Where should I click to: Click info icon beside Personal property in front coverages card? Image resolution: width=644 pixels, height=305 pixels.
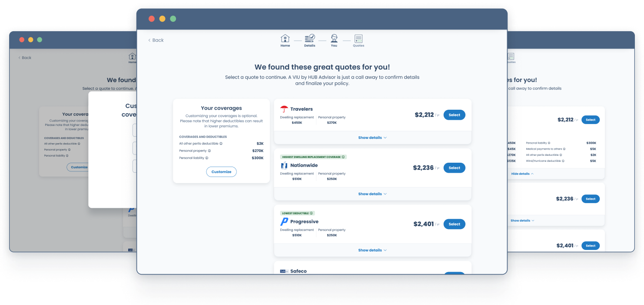point(209,151)
